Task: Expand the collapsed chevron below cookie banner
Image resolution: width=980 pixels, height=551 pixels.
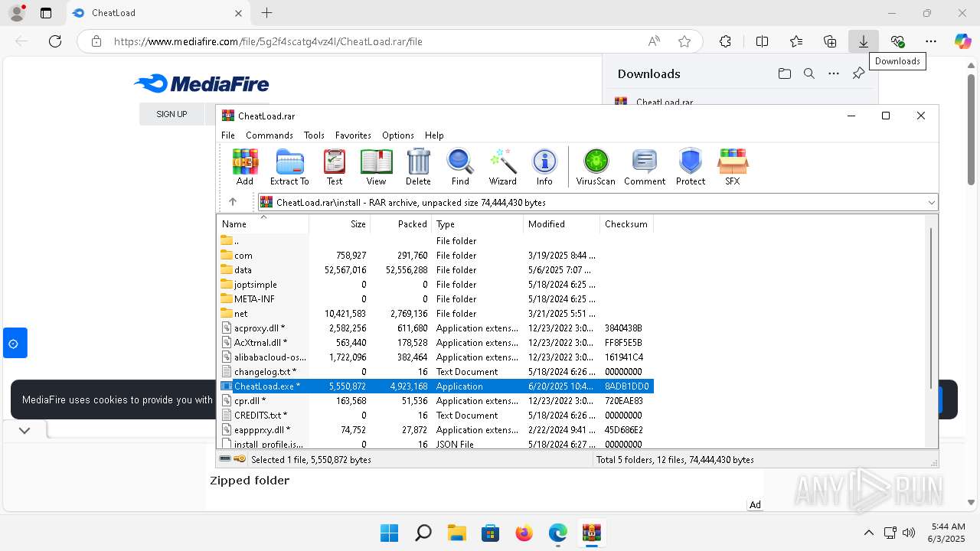Action: (24, 430)
